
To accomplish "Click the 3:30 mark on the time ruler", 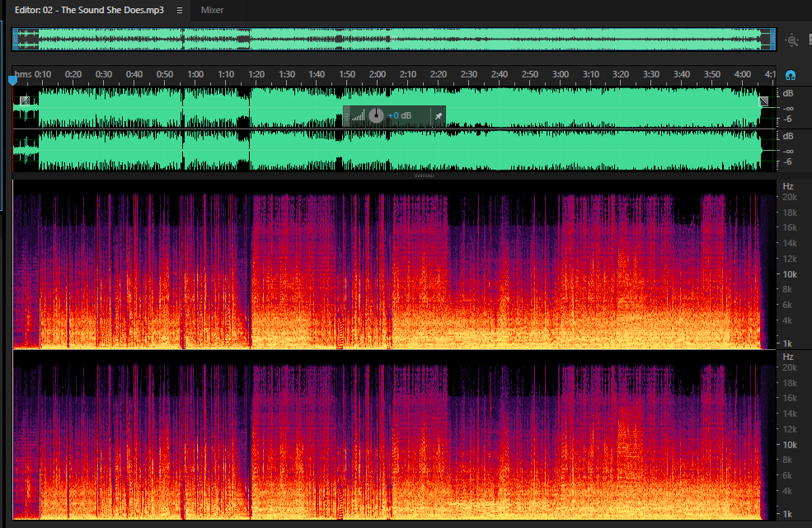I will [x=651, y=74].
